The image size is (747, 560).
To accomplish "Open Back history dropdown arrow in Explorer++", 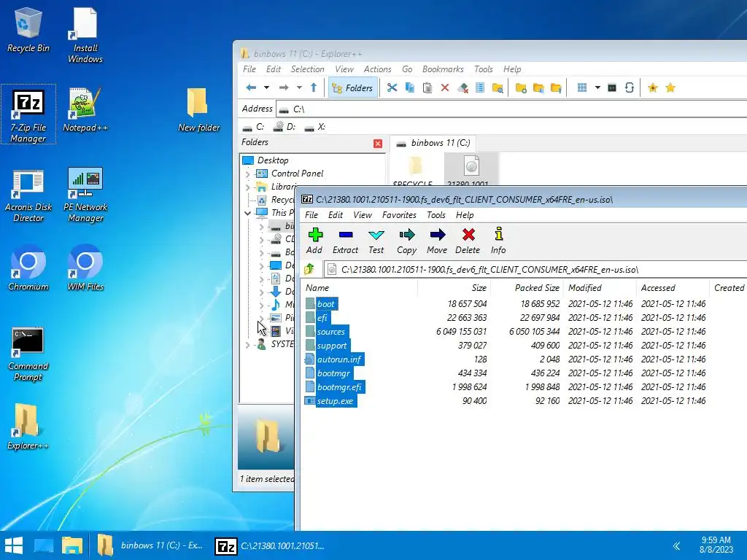I will coord(267,87).
